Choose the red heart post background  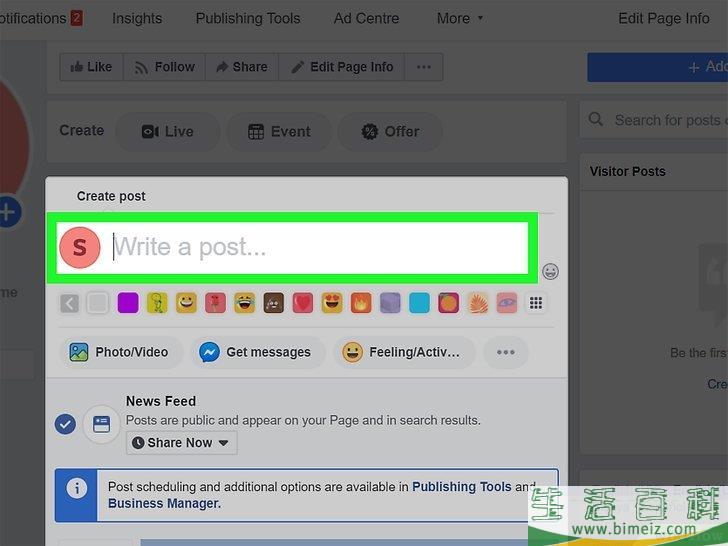coord(303,303)
